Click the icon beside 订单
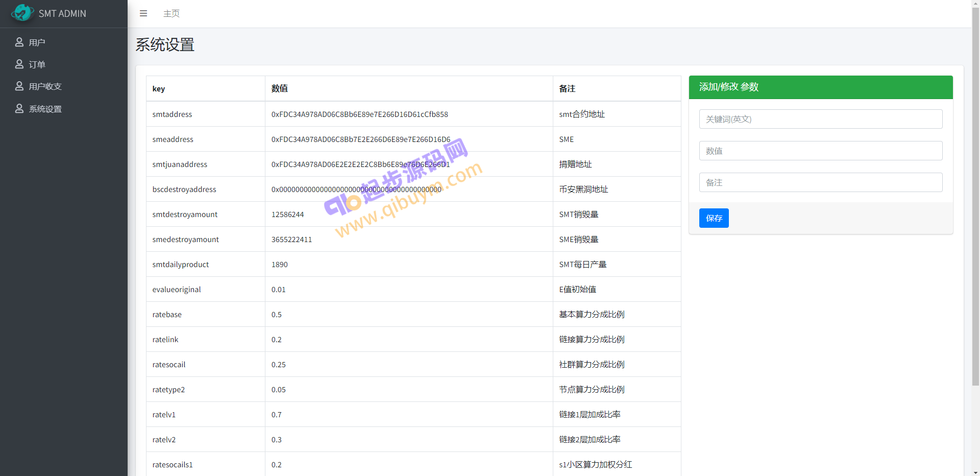 point(19,64)
